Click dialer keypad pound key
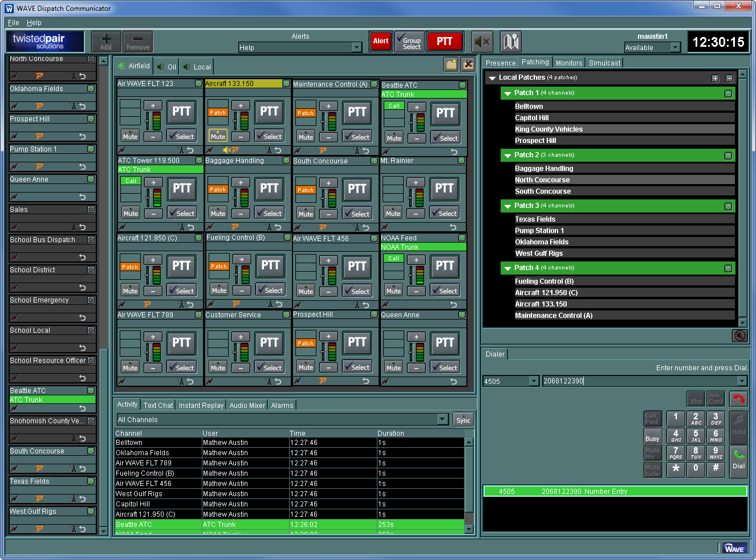This screenshot has width=756, height=560. [x=716, y=469]
